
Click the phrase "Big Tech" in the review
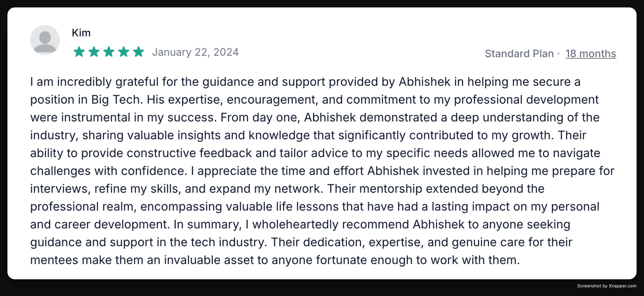point(117,100)
